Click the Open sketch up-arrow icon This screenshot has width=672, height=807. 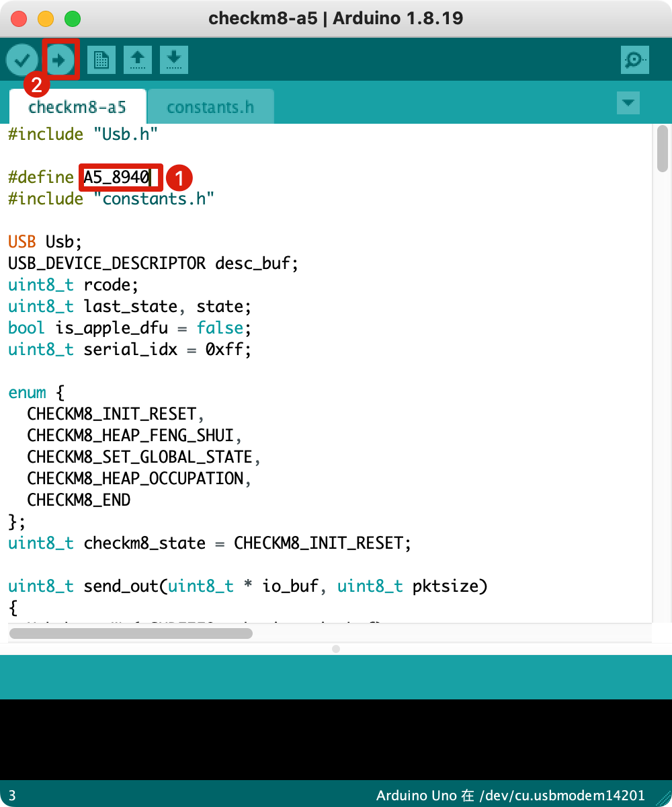(138, 61)
